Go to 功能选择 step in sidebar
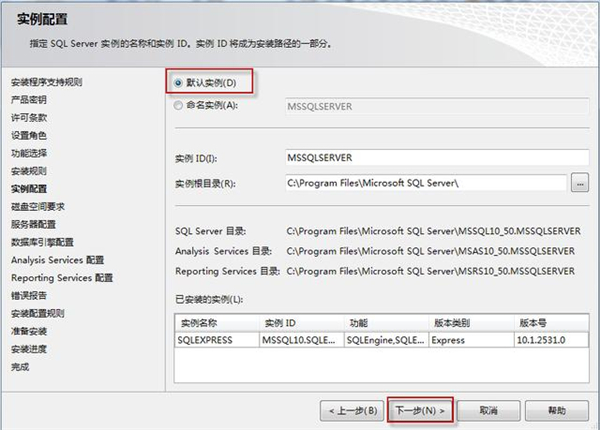The image size is (600, 430). [x=29, y=153]
